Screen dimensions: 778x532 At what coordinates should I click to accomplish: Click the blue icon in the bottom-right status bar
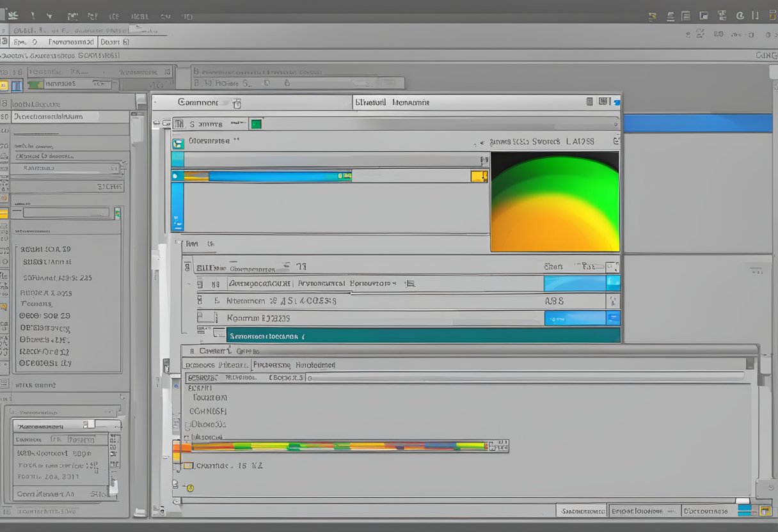[744, 510]
